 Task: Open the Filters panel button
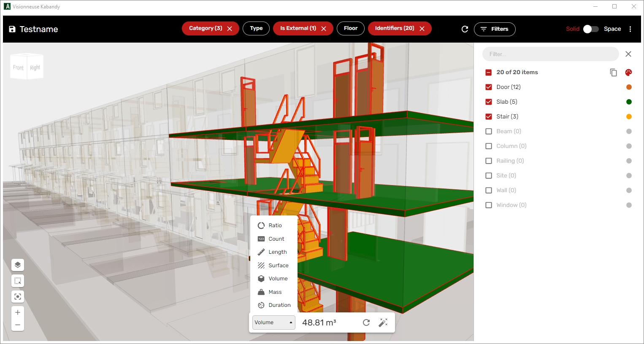pyautogui.click(x=495, y=29)
